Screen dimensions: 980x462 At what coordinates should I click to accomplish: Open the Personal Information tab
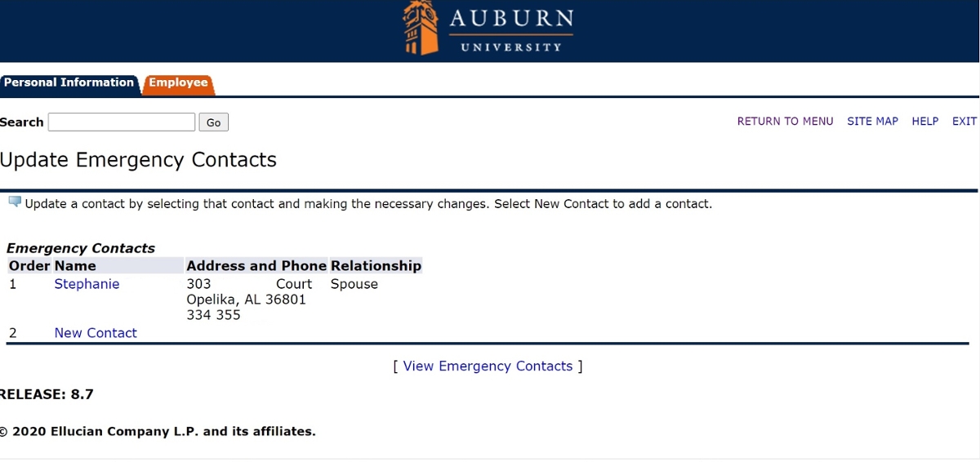(69, 82)
